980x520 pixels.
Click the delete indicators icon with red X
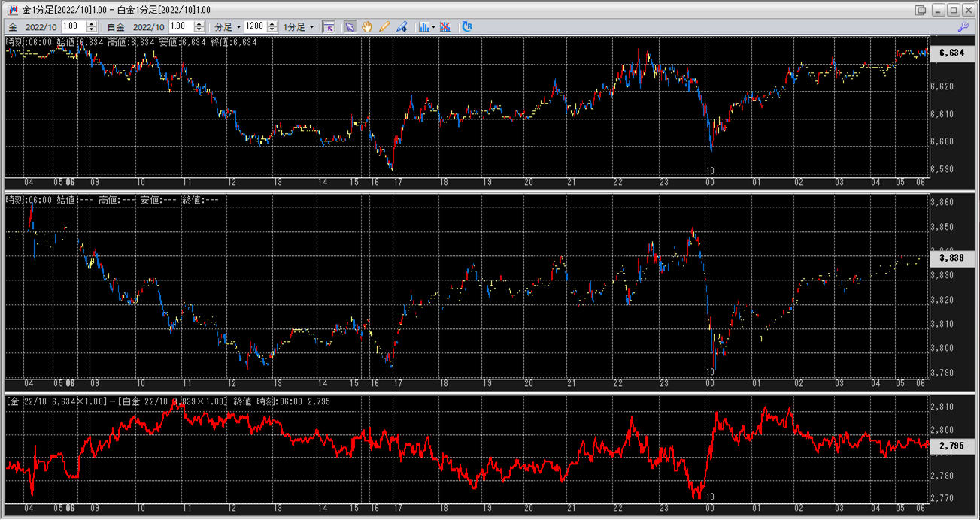(446, 26)
